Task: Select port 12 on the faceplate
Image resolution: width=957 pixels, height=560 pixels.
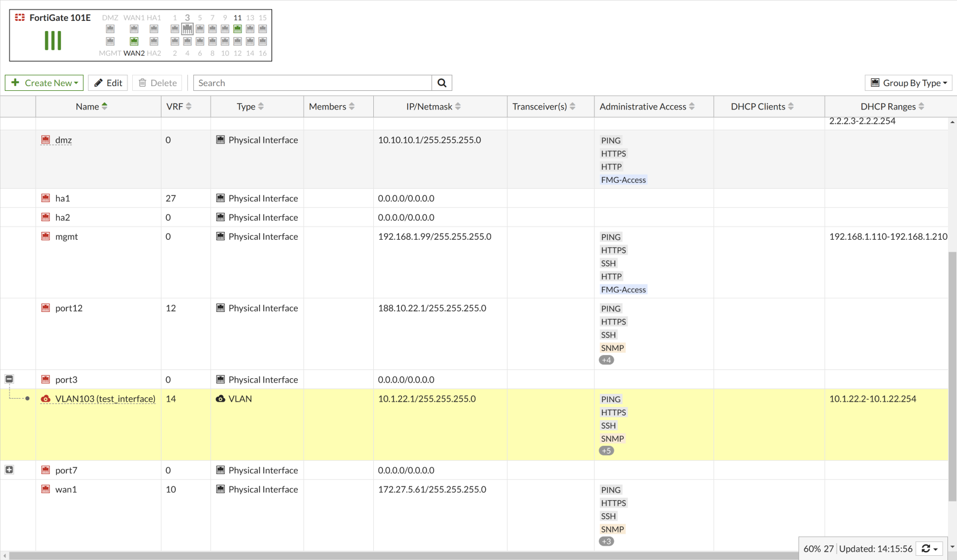Action: click(x=237, y=41)
